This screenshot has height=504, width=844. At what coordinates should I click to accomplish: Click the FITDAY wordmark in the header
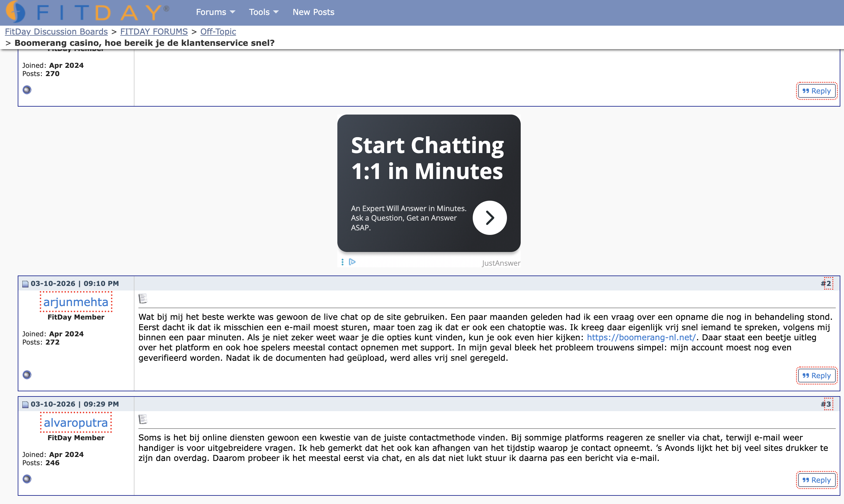click(103, 12)
